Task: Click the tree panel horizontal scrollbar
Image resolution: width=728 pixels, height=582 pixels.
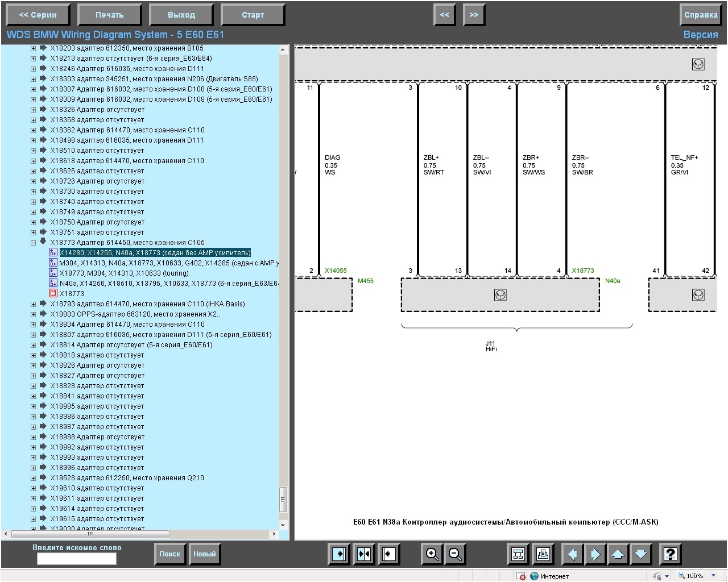Action: point(91,534)
